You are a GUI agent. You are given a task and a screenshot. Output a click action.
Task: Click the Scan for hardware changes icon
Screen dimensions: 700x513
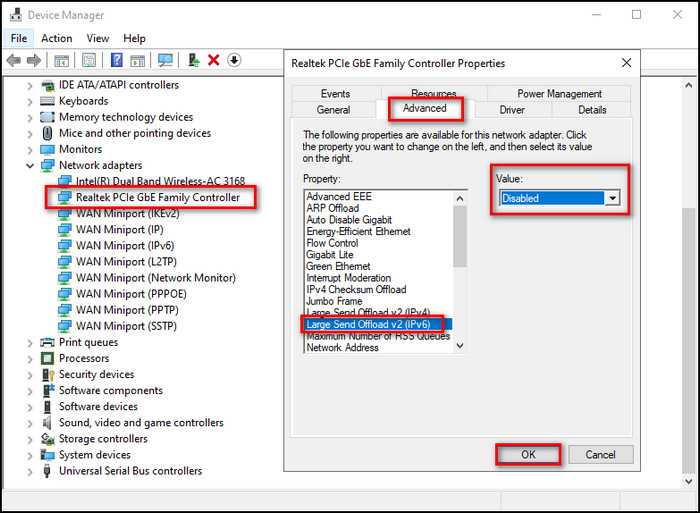(x=165, y=60)
